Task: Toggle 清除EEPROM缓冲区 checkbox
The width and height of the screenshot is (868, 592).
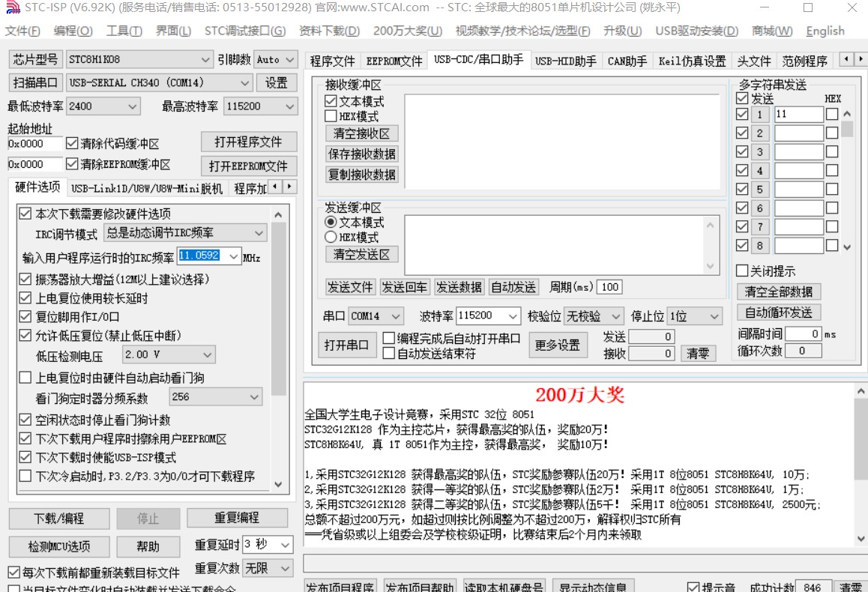Action: 72,164
